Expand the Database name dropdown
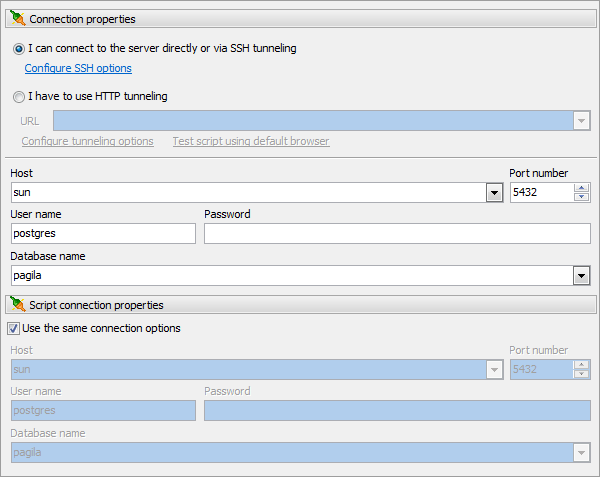The width and height of the screenshot is (600, 477). pyautogui.click(x=581, y=276)
